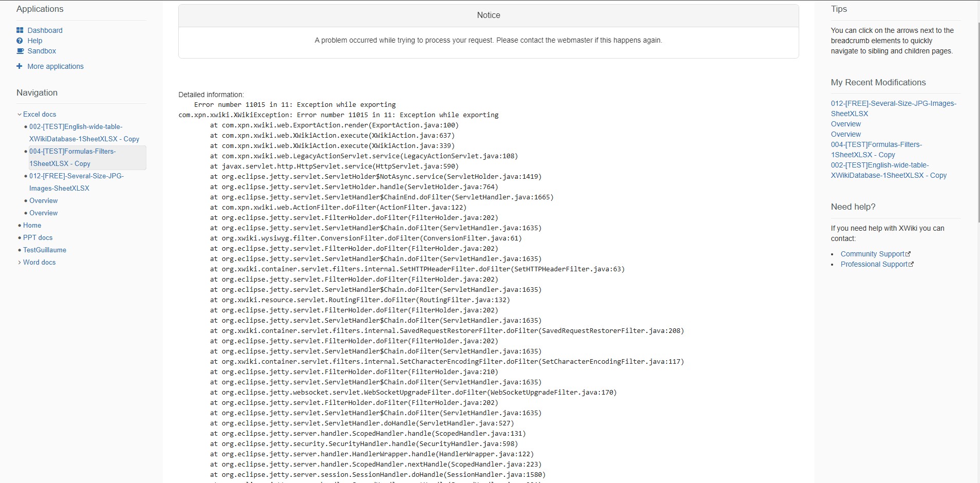
Task: Click the Notice panel heading
Action: [x=488, y=15]
